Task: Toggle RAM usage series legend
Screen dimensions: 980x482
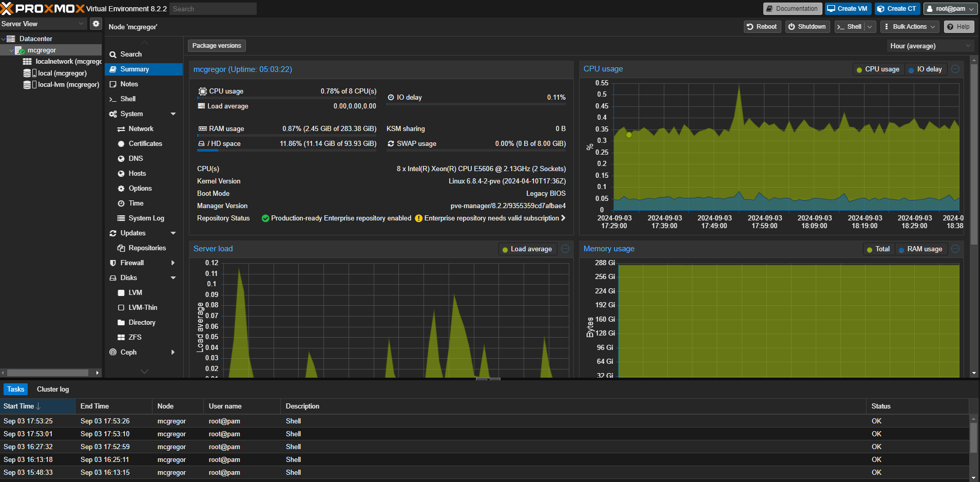Action: click(x=920, y=249)
